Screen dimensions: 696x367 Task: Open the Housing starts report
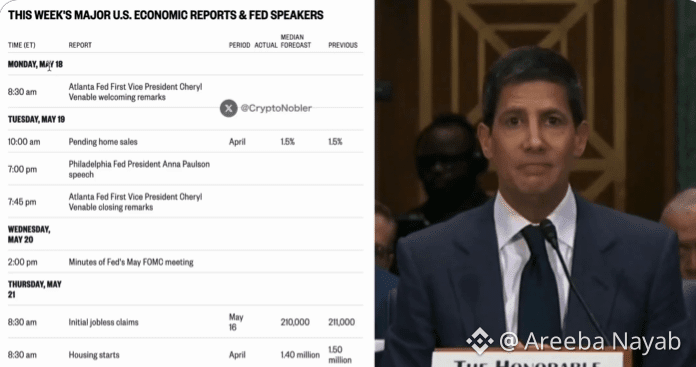(x=94, y=355)
